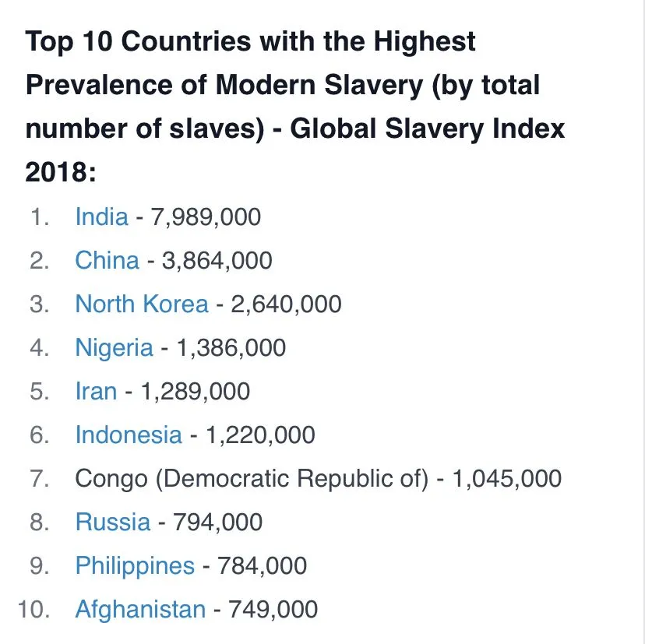Click the China country link
The height and width of the screenshot is (644, 645).
pos(107,259)
